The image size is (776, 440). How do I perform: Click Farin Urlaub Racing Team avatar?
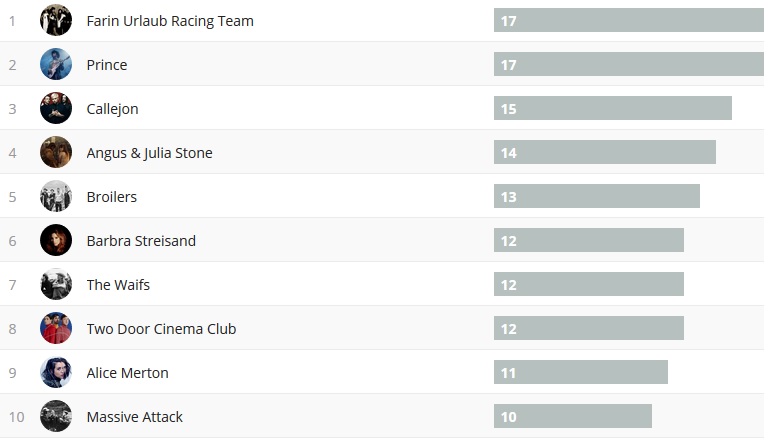[56, 20]
